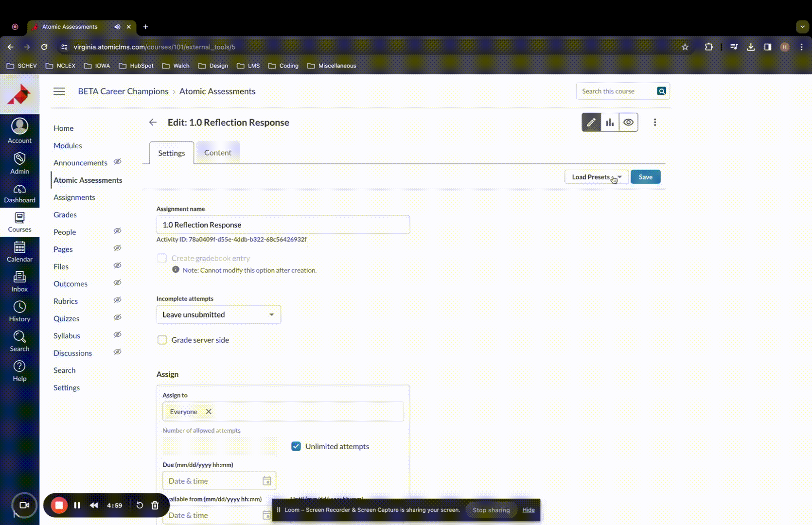This screenshot has height=525, width=812.
Task: Click the course search magnifier button
Action: coord(661,91)
